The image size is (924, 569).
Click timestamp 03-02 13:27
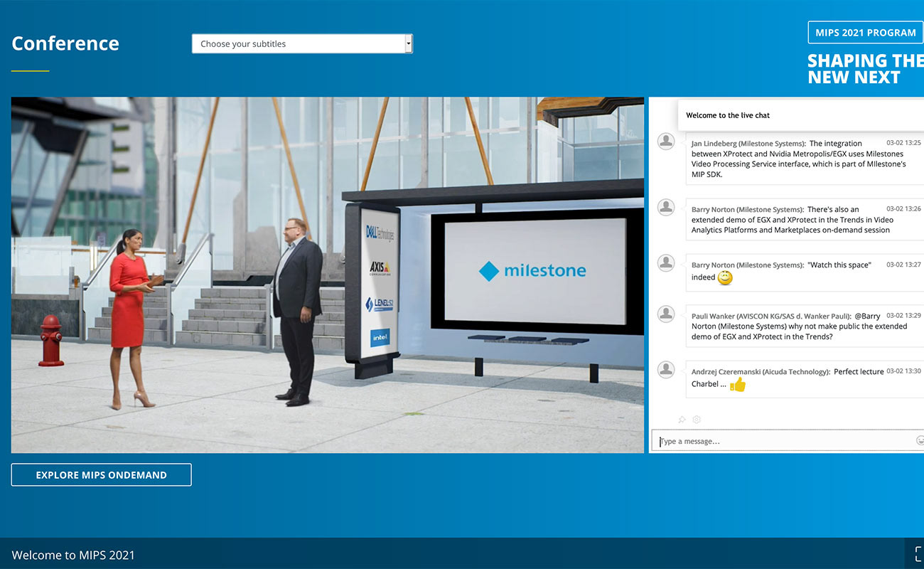(903, 265)
